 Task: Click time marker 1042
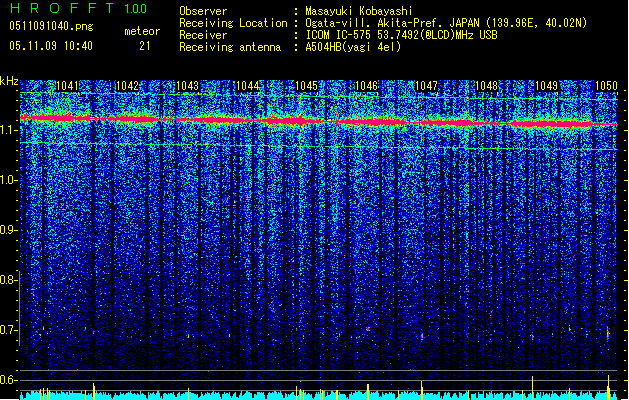click(127, 86)
